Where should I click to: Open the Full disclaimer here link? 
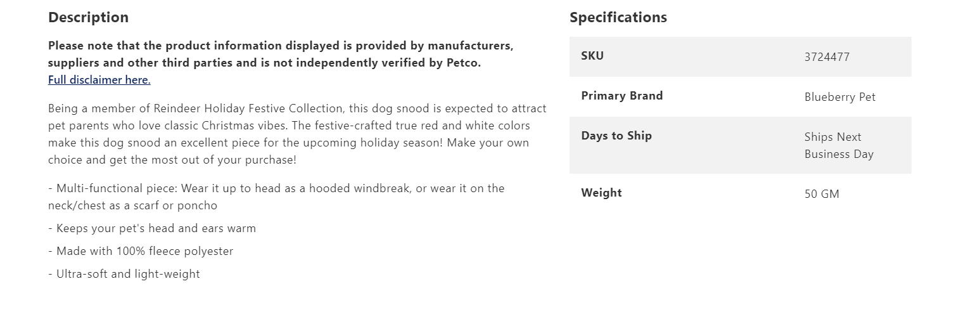[99, 80]
